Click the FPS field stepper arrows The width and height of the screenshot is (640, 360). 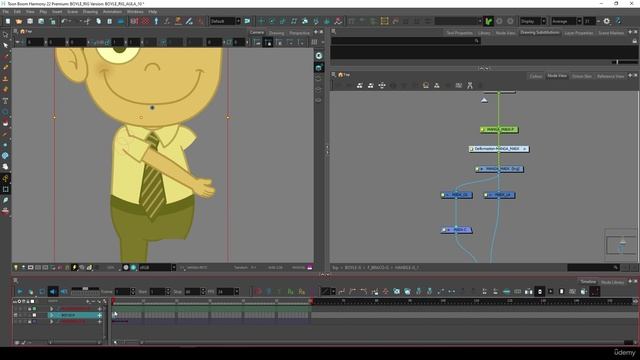236,291
